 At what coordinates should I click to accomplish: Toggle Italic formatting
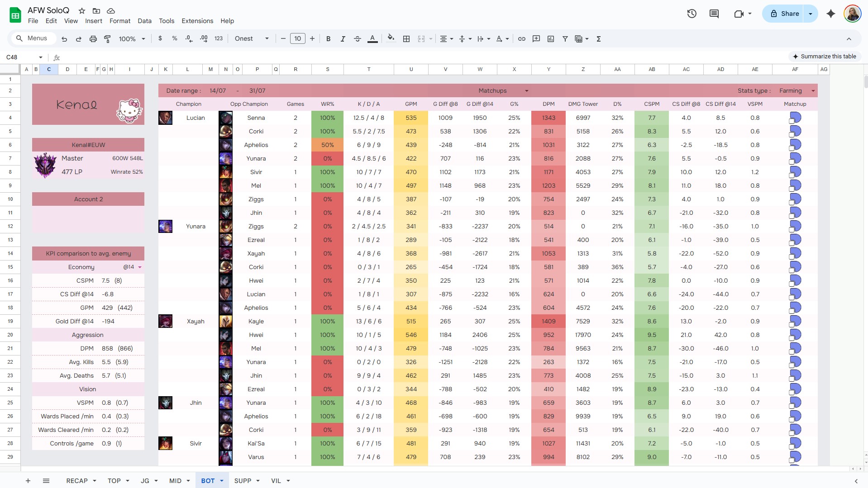[x=343, y=39]
